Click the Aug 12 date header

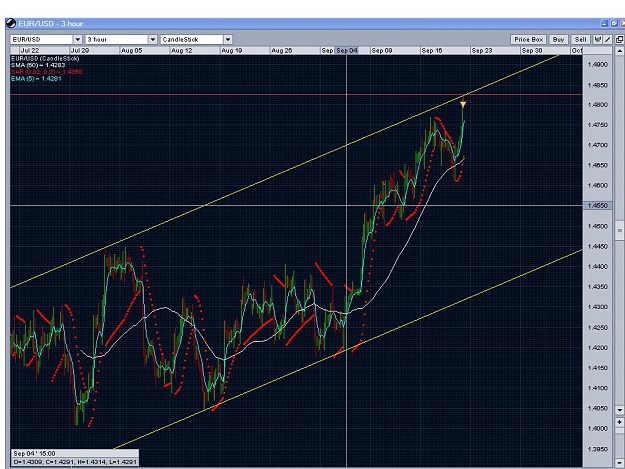[181, 51]
